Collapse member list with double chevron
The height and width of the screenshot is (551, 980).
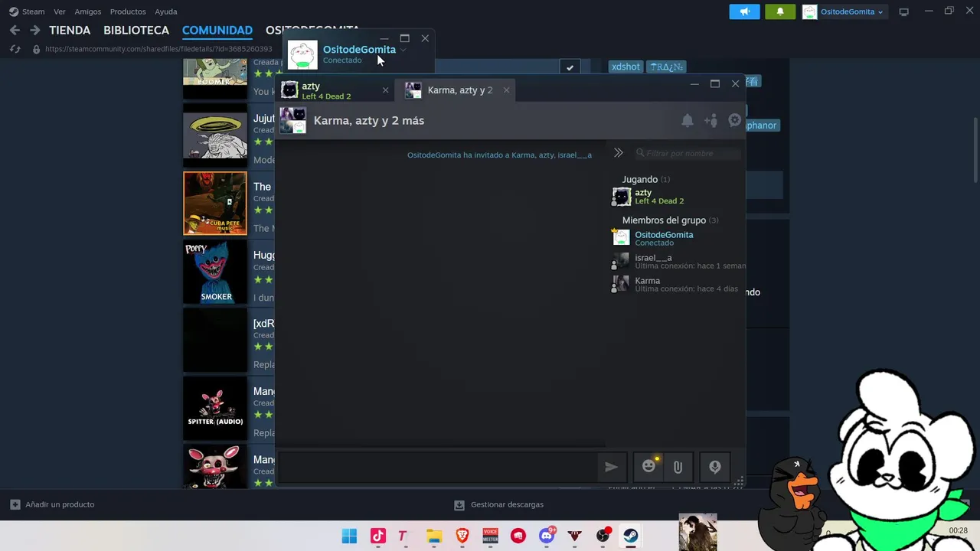tap(619, 153)
